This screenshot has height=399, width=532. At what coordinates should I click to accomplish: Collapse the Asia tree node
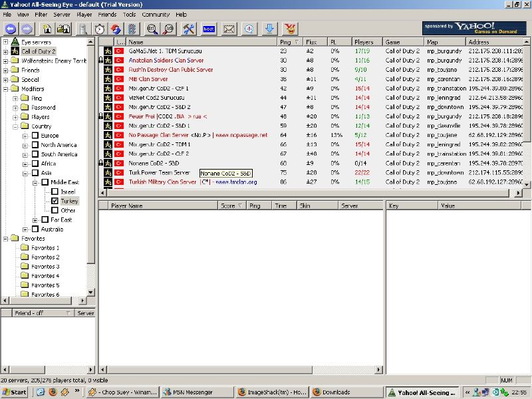click(x=25, y=173)
